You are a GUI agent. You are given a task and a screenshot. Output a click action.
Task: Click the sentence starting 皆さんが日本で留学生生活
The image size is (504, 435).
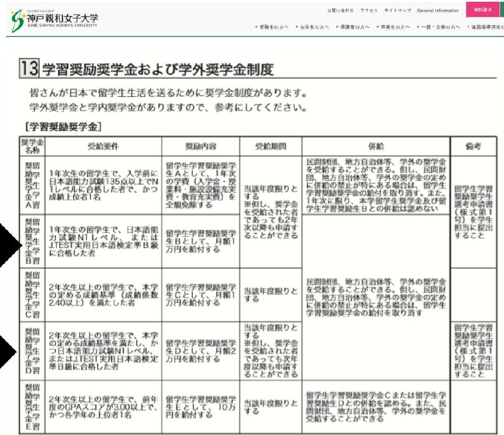[168, 93]
